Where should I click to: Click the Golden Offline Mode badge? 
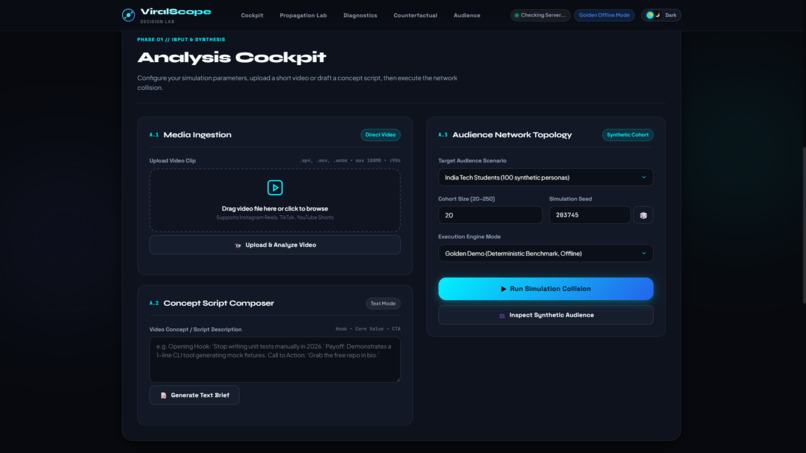tap(604, 15)
